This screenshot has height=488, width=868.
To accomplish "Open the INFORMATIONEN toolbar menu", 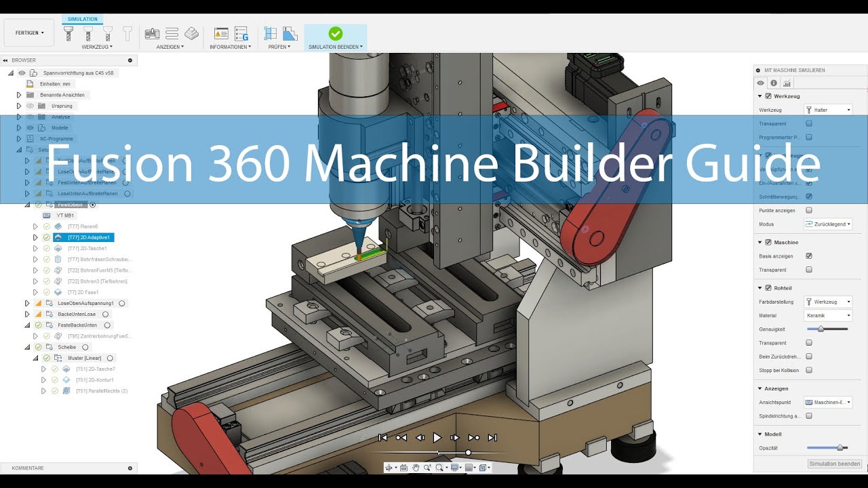I will [231, 47].
